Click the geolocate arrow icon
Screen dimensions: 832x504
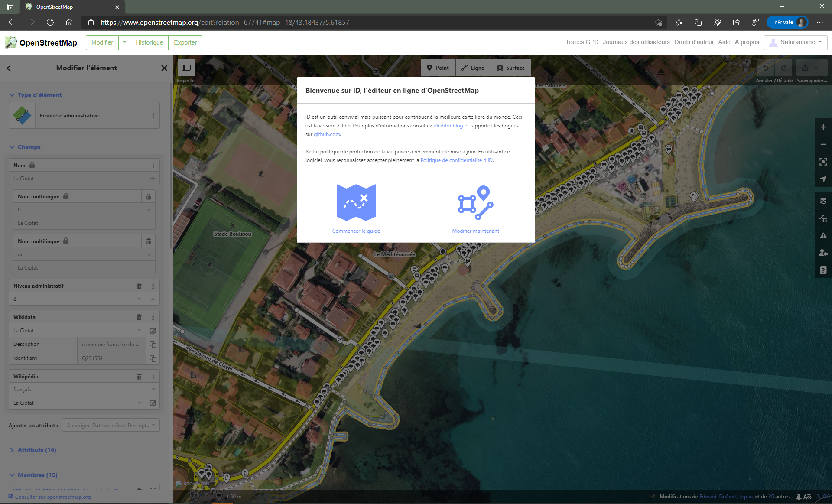tap(823, 179)
